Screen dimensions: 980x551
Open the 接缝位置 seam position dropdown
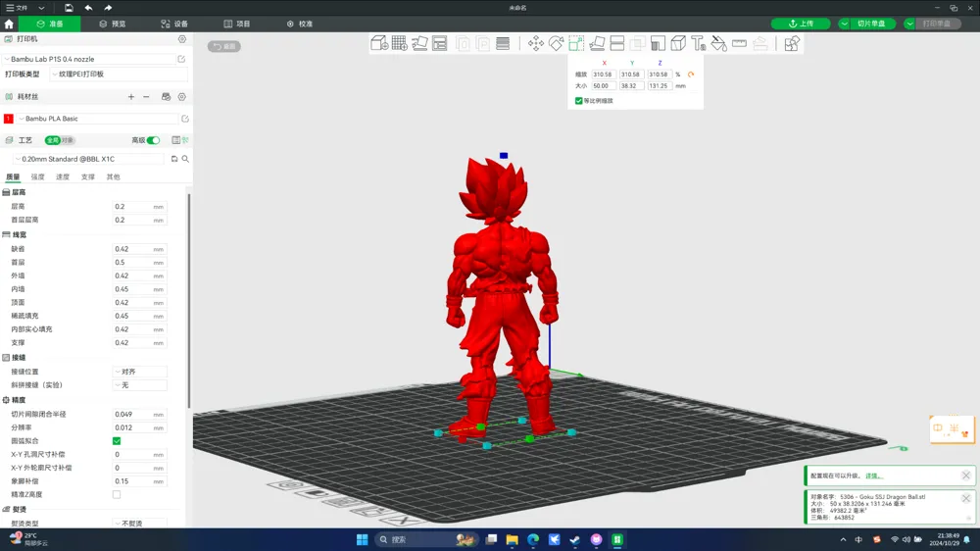[139, 372]
